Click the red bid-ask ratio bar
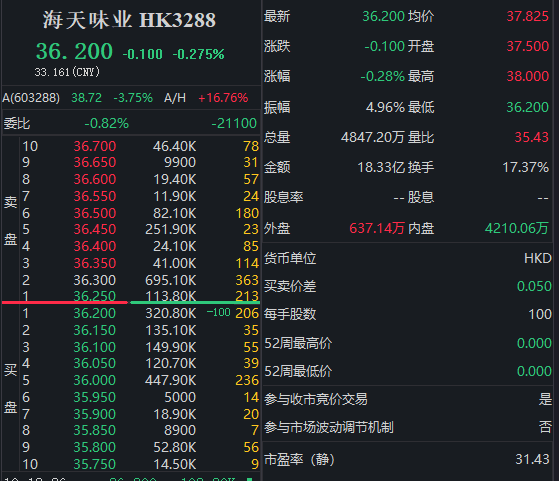This screenshot has height=481, width=559. click(x=65, y=302)
